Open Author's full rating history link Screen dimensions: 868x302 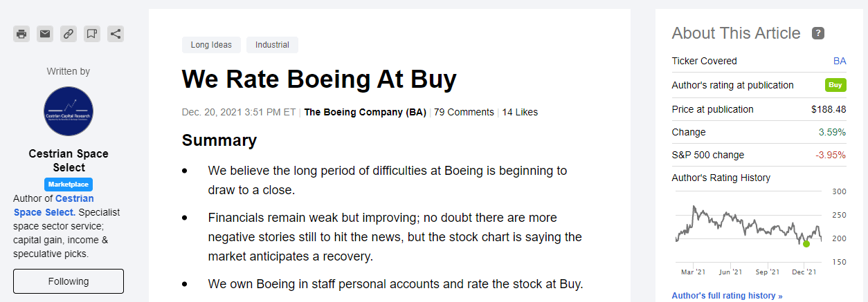tap(727, 296)
